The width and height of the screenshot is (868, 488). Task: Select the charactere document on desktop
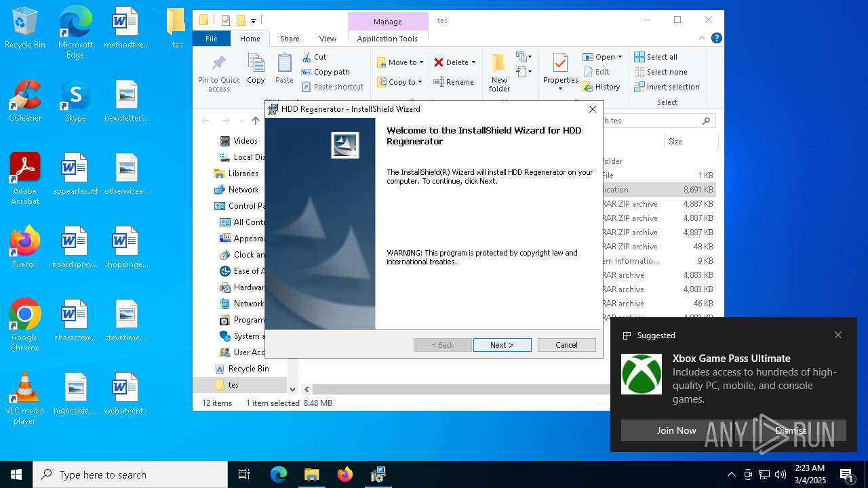coord(75,321)
